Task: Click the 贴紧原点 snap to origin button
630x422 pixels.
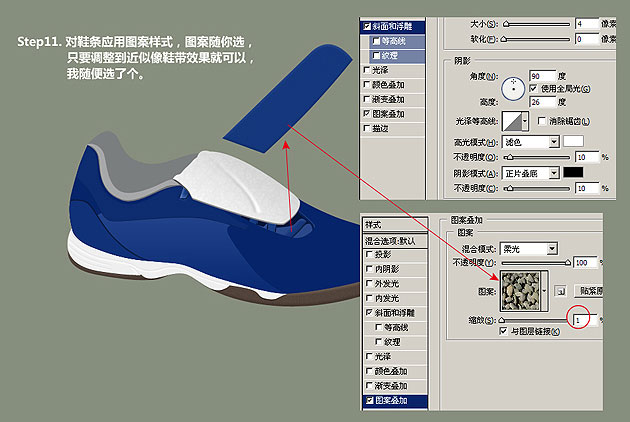Action: [x=590, y=290]
